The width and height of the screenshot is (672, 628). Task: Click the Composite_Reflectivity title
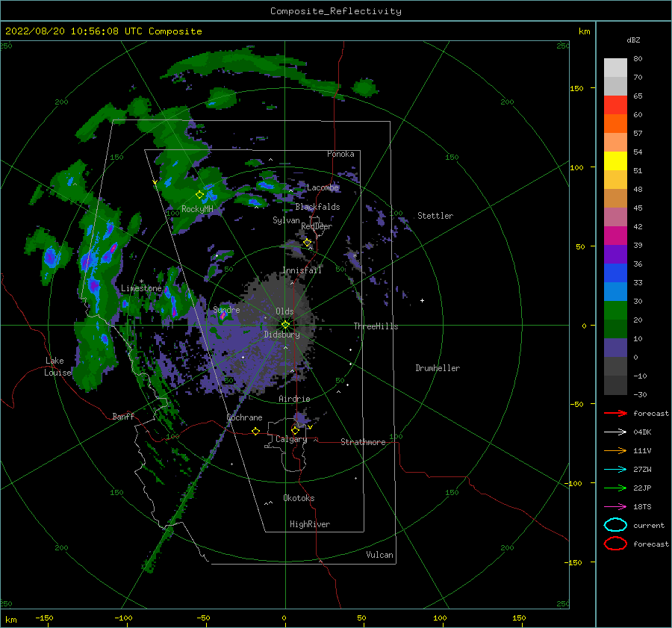click(336, 11)
